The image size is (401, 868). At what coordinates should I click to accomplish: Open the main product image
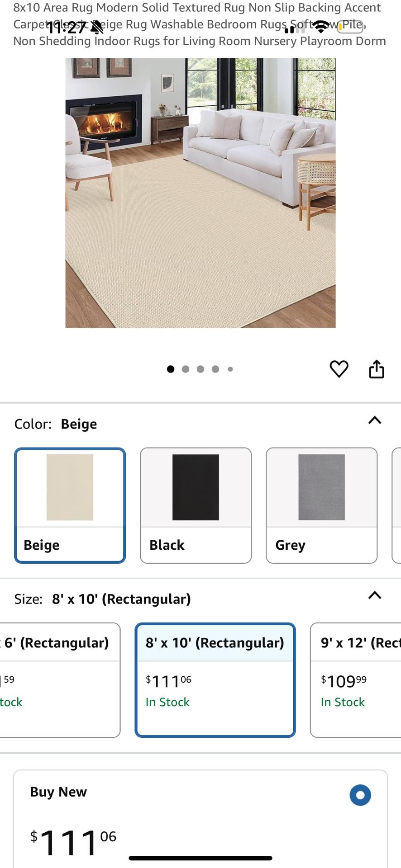coord(200,193)
